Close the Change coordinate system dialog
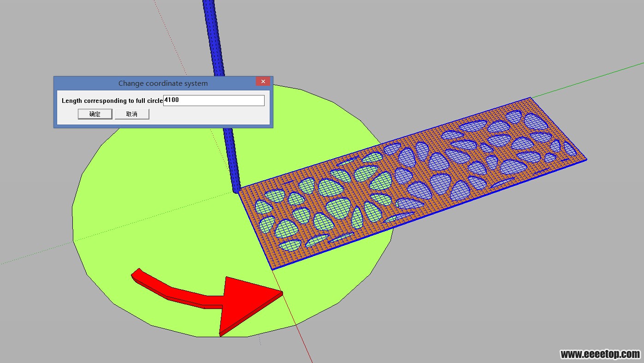 (x=263, y=82)
